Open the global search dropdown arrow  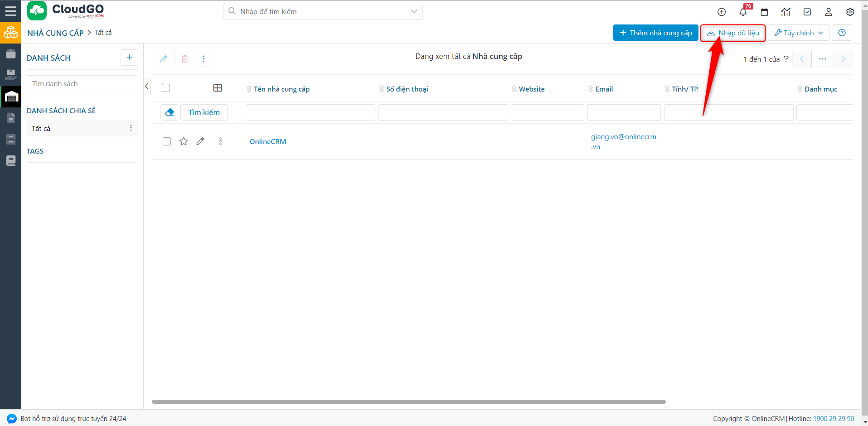[x=413, y=11]
